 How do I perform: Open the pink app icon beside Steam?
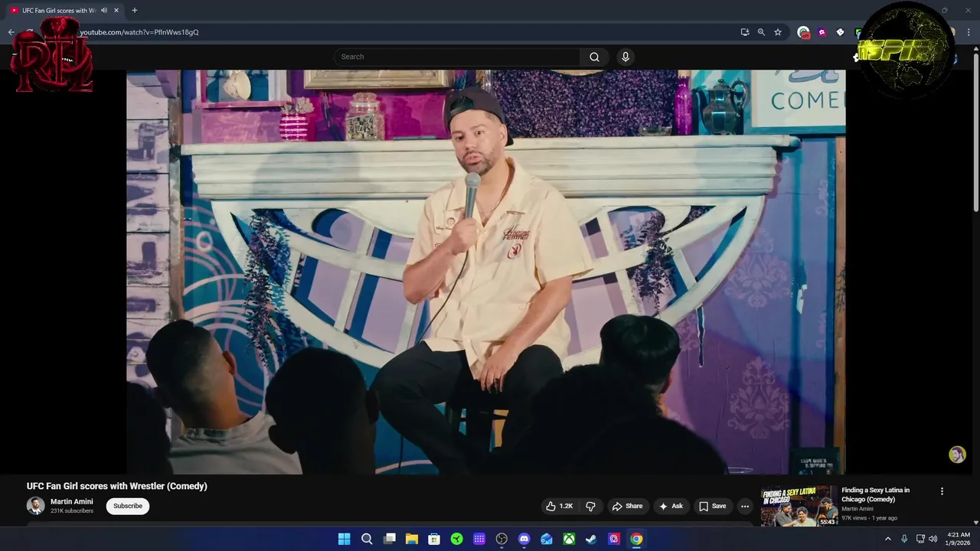tap(614, 539)
